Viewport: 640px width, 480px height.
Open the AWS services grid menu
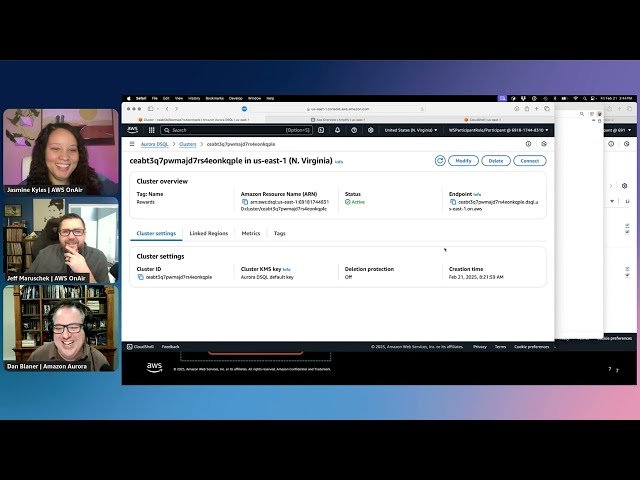point(151,130)
